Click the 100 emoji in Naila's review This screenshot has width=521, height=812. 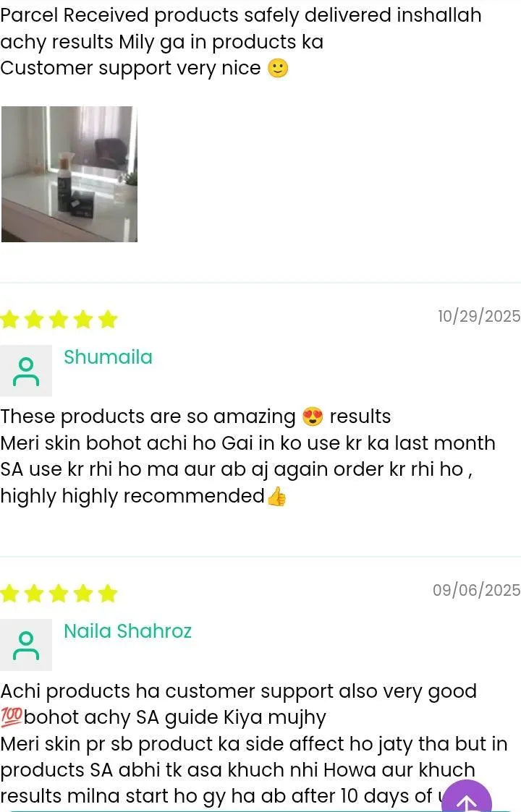click(11, 717)
